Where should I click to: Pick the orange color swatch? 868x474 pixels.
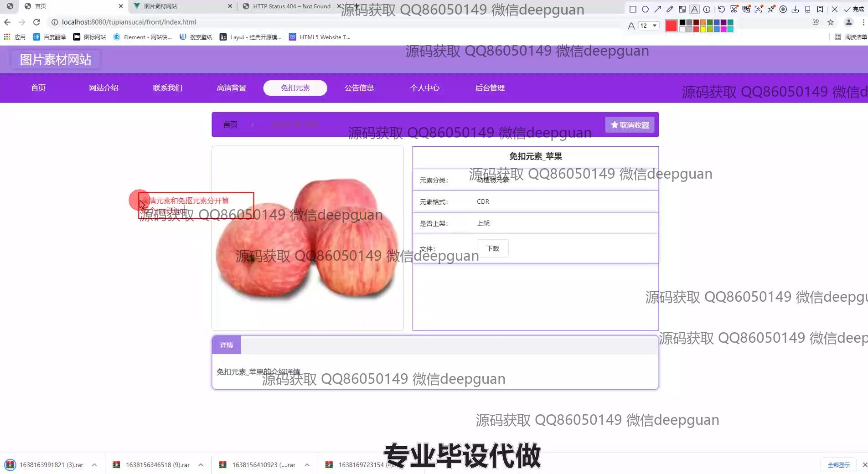tap(703, 22)
